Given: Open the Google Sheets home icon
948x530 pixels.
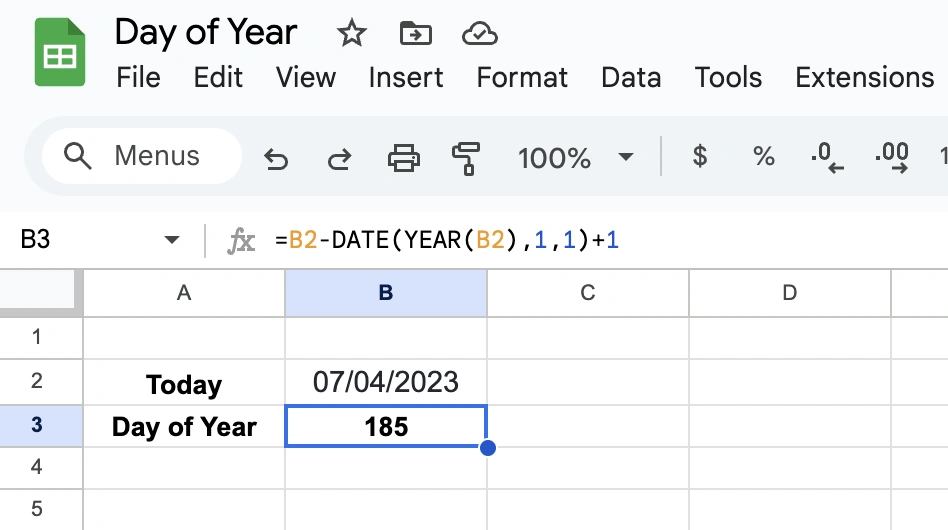Looking at the screenshot, I should 60,52.
